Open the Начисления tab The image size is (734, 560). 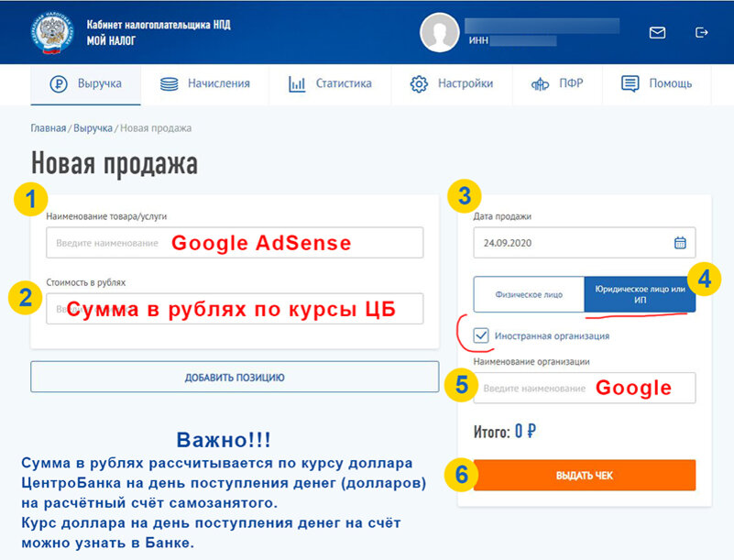pos(205,84)
